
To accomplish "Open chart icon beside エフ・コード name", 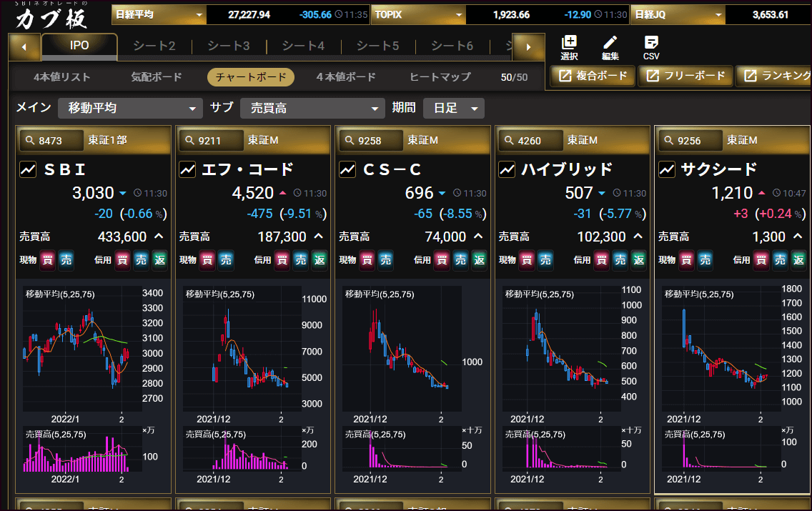I will (x=187, y=169).
